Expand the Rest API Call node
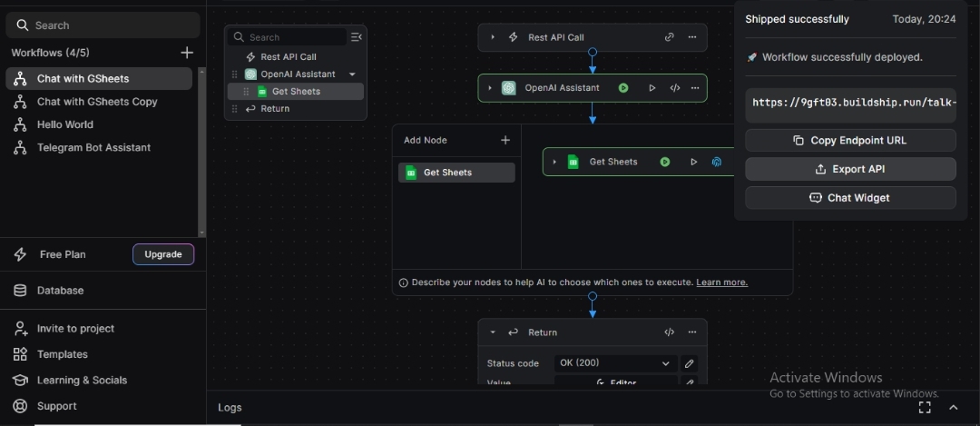Viewport: 980px width, 426px height. tap(493, 37)
